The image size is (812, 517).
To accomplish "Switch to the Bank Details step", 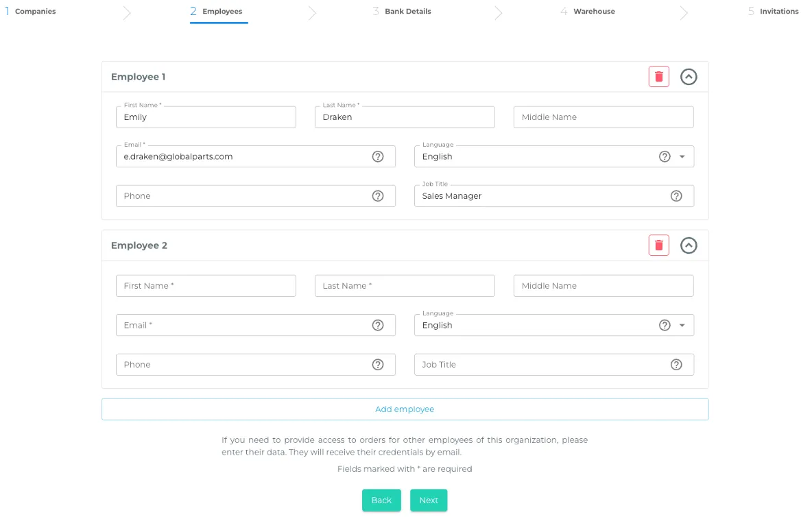I will click(407, 12).
